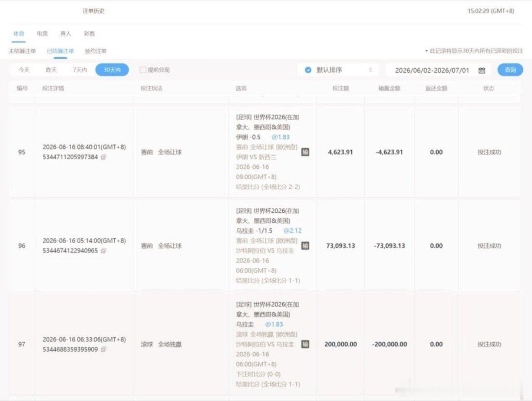Screen dimensions: 532x401
Task: Copy order number 5344688359395909
Action: coord(104,349)
